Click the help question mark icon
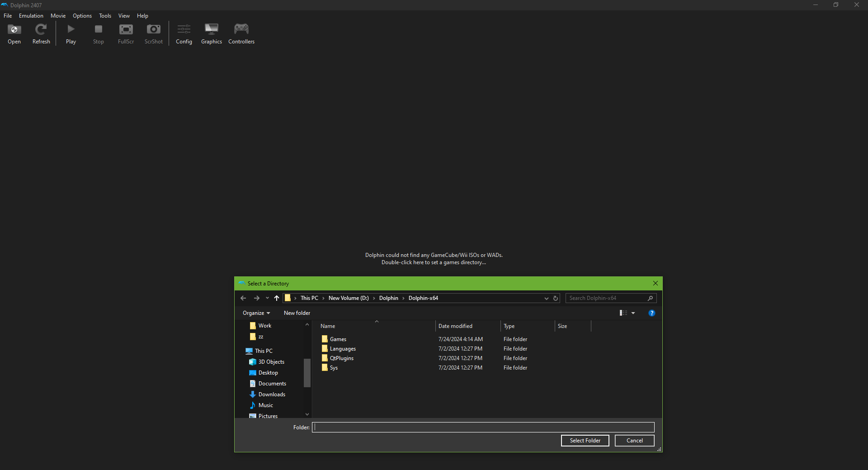Screen dimensions: 868x470 tap(651, 313)
